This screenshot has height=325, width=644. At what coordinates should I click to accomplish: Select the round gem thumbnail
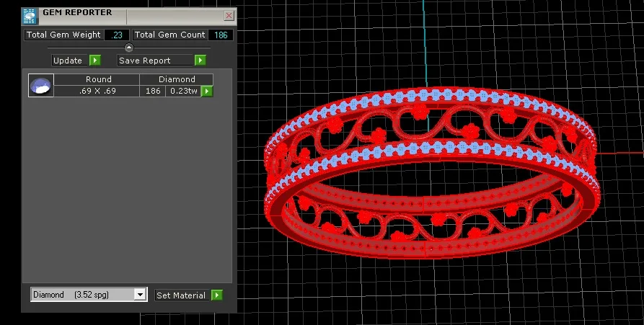41,85
